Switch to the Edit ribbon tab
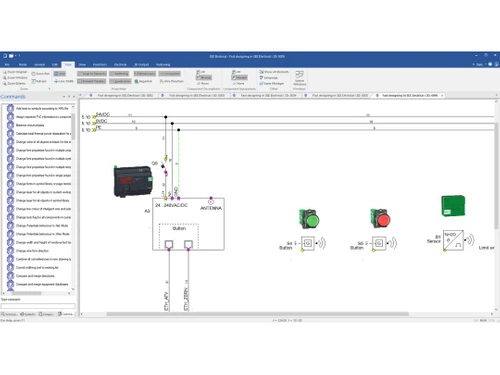 pyautogui.click(x=55, y=65)
